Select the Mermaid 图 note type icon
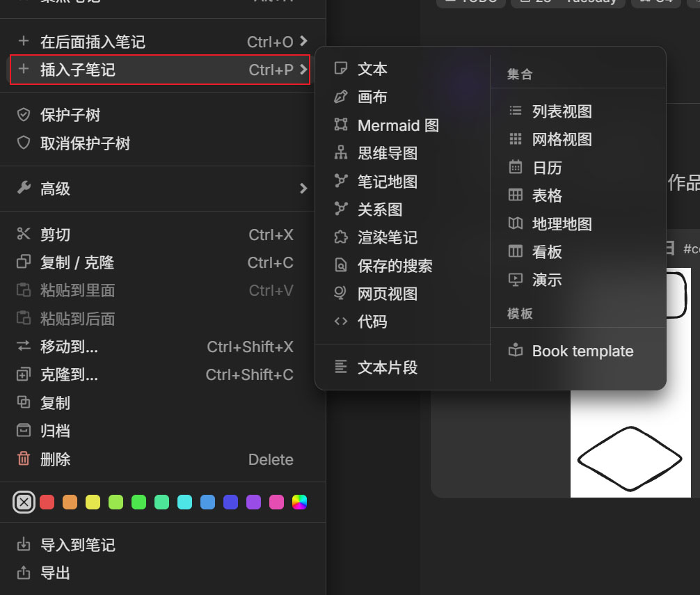The image size is (700, 595). tap(340, 125)
